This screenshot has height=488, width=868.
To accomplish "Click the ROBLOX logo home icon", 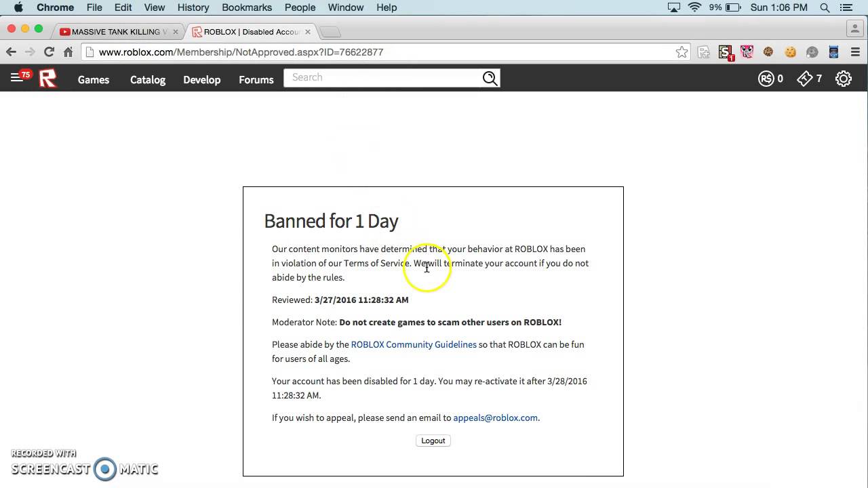I will pos(47,79).
